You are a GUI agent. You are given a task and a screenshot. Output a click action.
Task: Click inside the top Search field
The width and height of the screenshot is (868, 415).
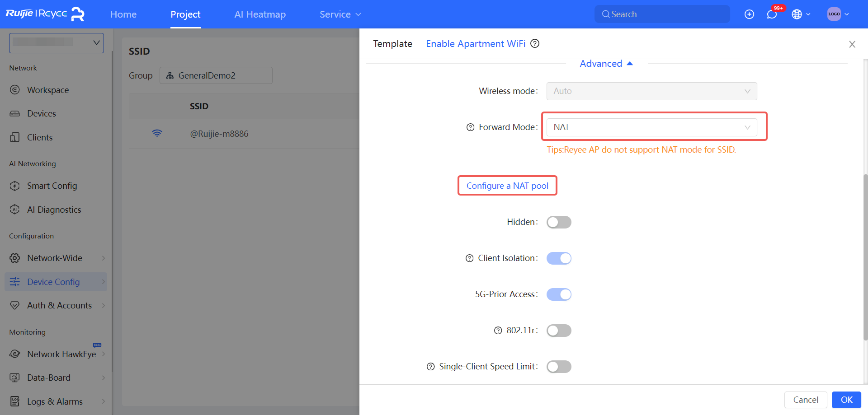[x=662, y=14]
